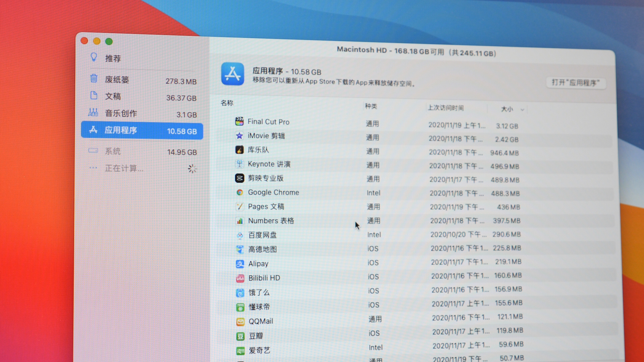644x362 pixels.
Task: Open 推荐 recommendations in sidebar
Action: tap(113, 59)
